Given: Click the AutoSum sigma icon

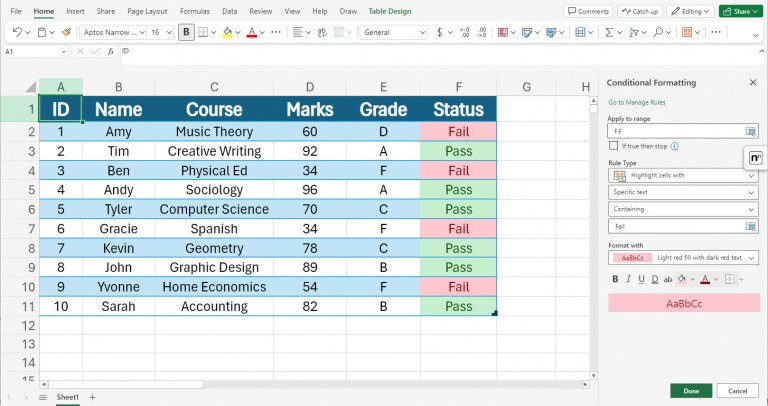Looking at the screenshot, I should [x=609, y=32].
